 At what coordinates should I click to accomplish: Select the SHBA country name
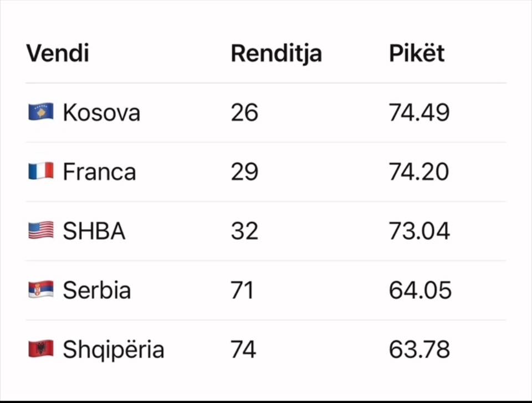pyautogui.click(x=94, y=231)
